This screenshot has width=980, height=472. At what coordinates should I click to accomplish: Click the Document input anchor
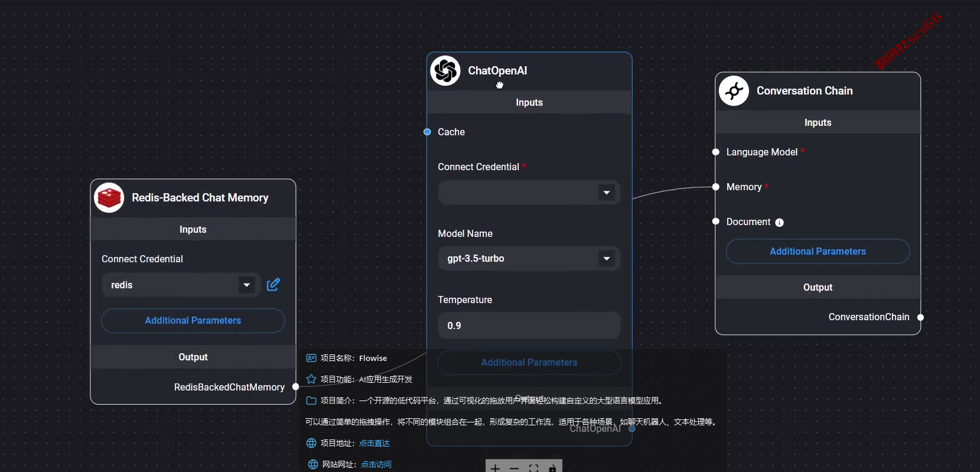click(715, 222)
